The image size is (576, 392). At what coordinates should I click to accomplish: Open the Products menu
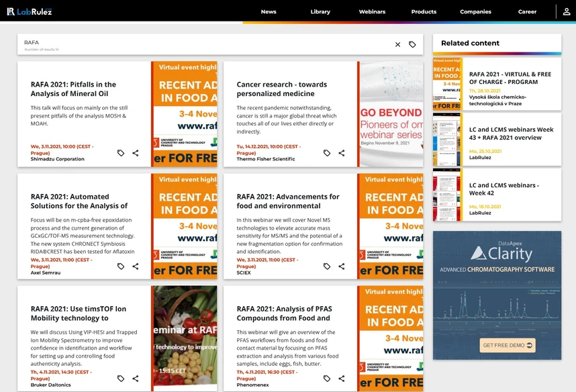click(x=424, y=12)
